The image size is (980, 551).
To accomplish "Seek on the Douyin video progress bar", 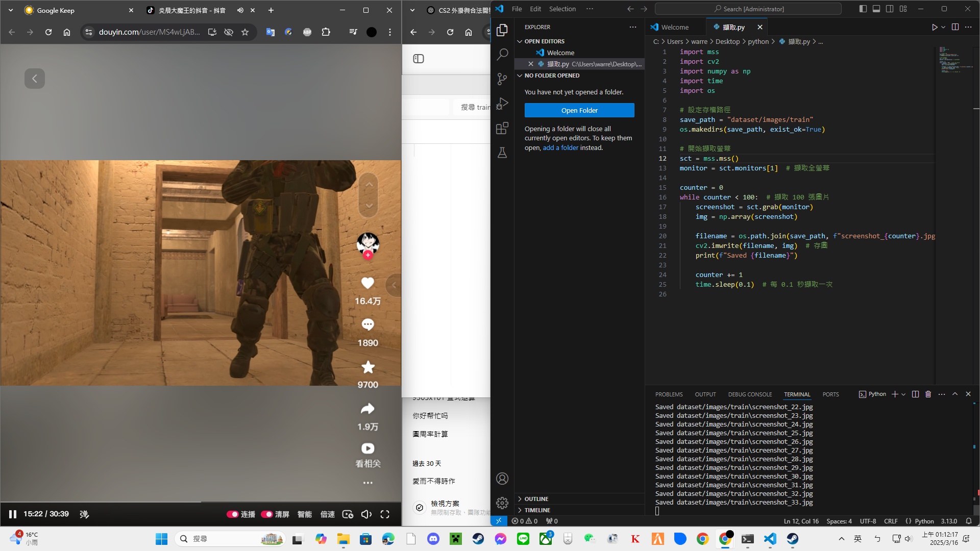I will pyautogui.click(x=201, y=502).
